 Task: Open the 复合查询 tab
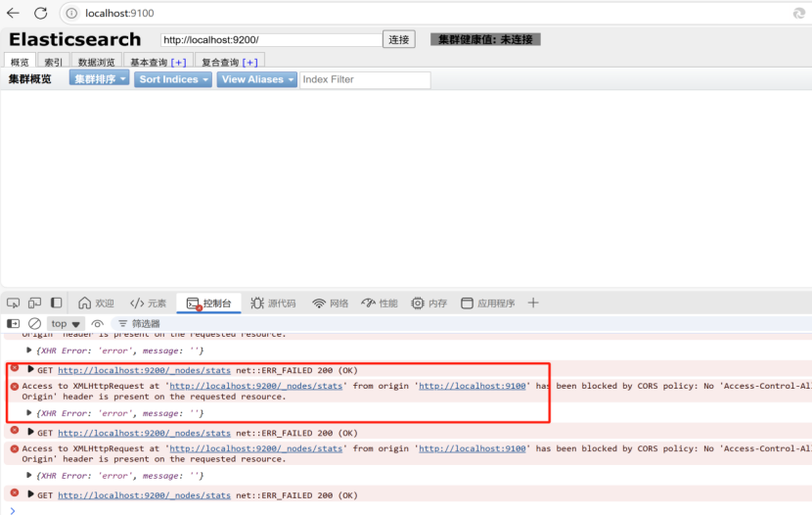click(x=220, y=63)
